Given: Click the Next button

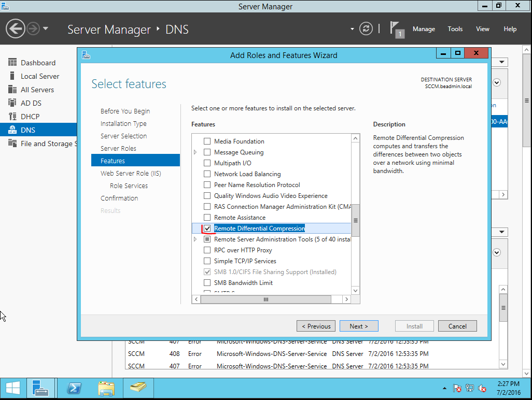Looking at the screenshot, I should pyautogui.click(x=359, y=326).
